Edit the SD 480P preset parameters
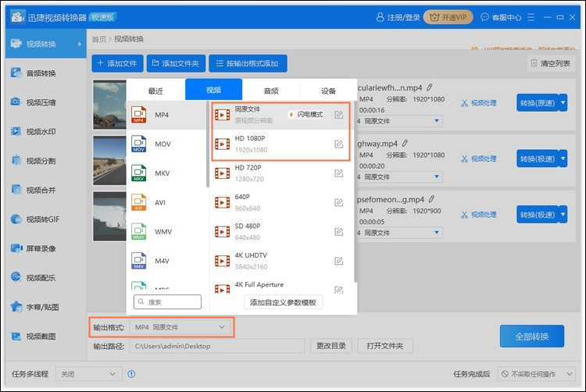 point(338,231)
